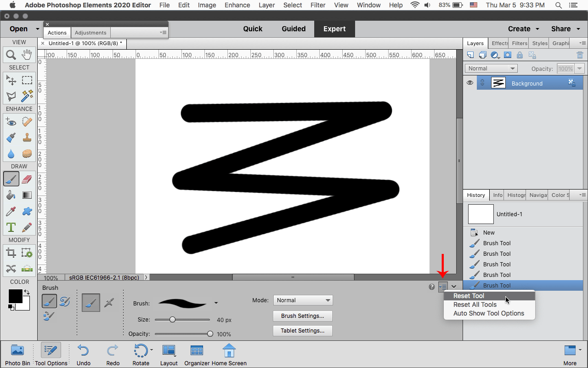Select the Crop tool
The height and width of the screenshot is (368, 588).
[x=11, y=253]
